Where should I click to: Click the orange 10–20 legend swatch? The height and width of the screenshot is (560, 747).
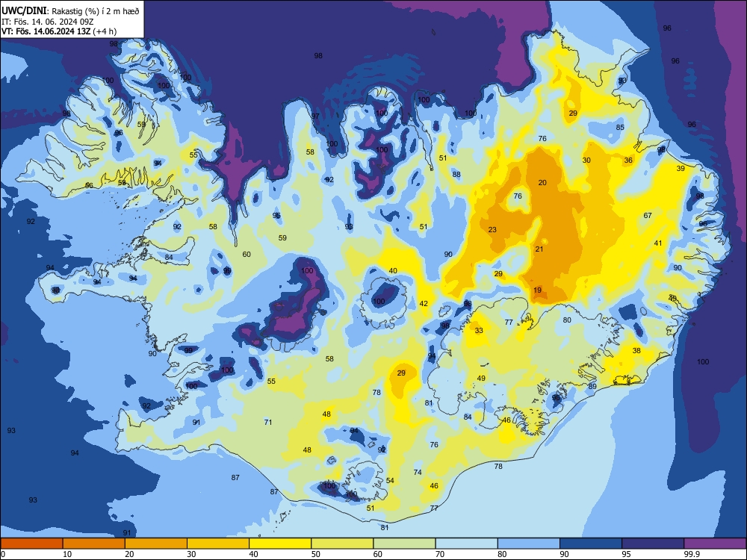(x=94, y=544)
